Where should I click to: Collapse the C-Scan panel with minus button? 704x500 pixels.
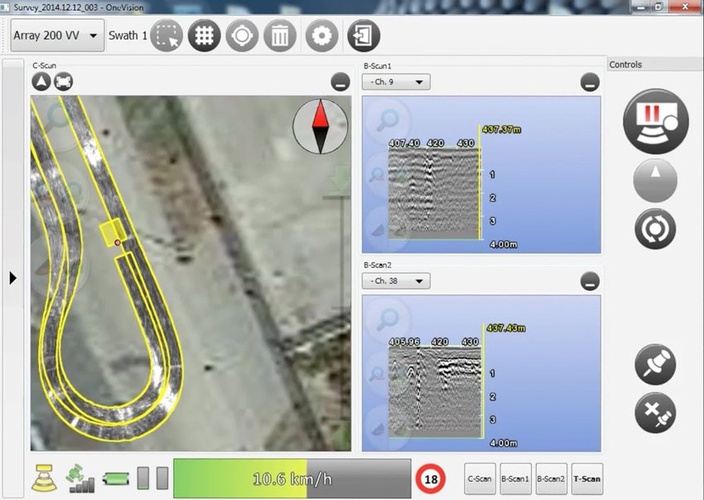tap(341, 83)
